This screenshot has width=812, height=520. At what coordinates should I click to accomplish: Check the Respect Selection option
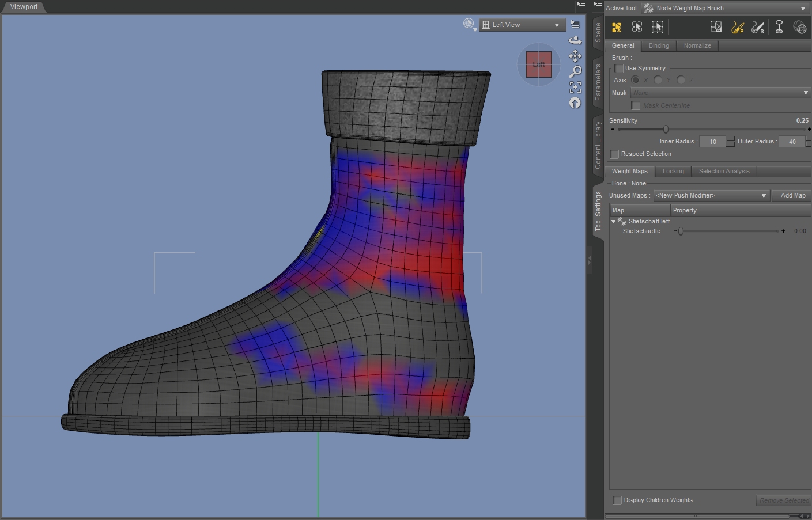click(615, 154)
